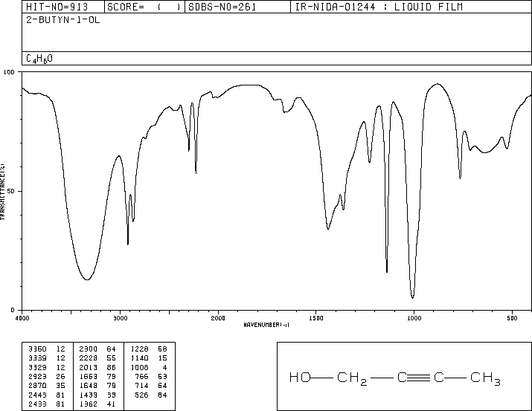532x411 pixels.
Task: Click transmittance '15' beside peak 1140
Action: (162, 358)
